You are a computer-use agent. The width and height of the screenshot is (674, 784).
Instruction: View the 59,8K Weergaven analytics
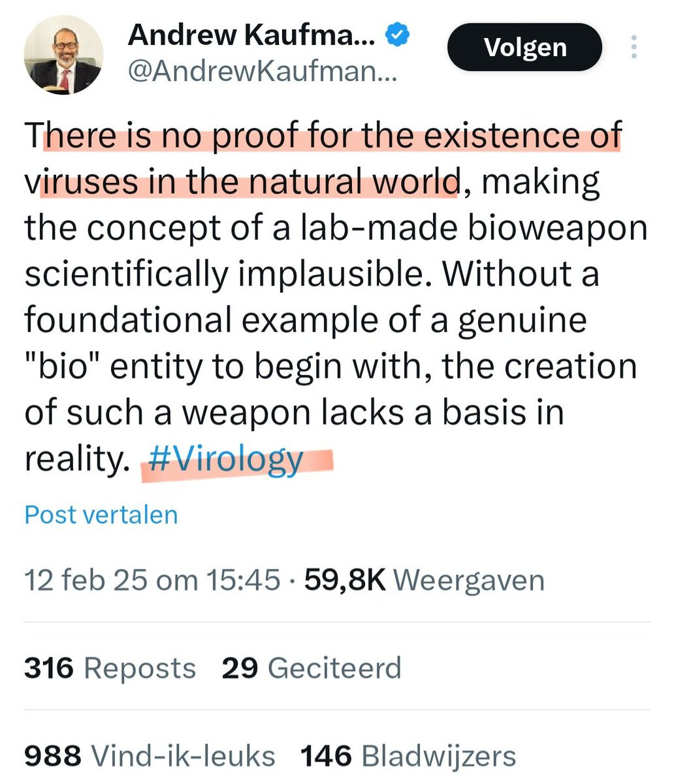[x=425, y=580]
